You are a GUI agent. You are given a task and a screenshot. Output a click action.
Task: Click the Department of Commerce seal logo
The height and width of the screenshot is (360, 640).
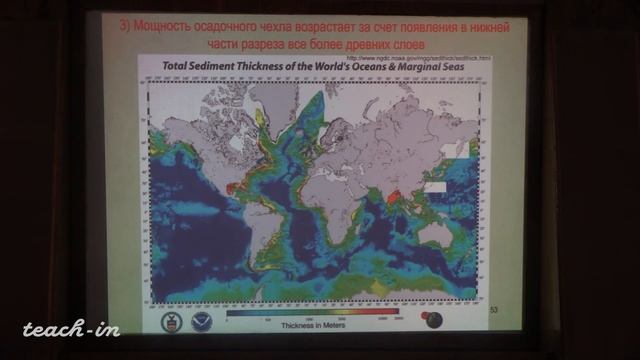tap(171, 322)
